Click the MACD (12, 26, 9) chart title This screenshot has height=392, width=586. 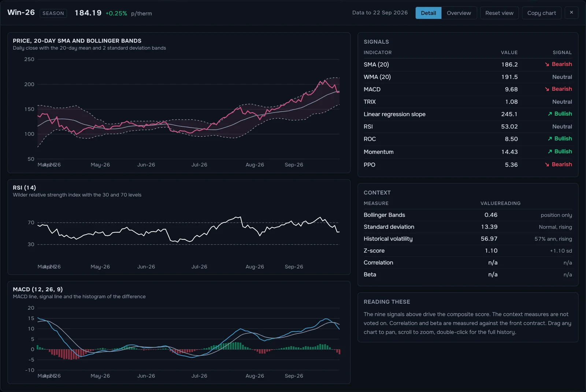click(38, 290)
